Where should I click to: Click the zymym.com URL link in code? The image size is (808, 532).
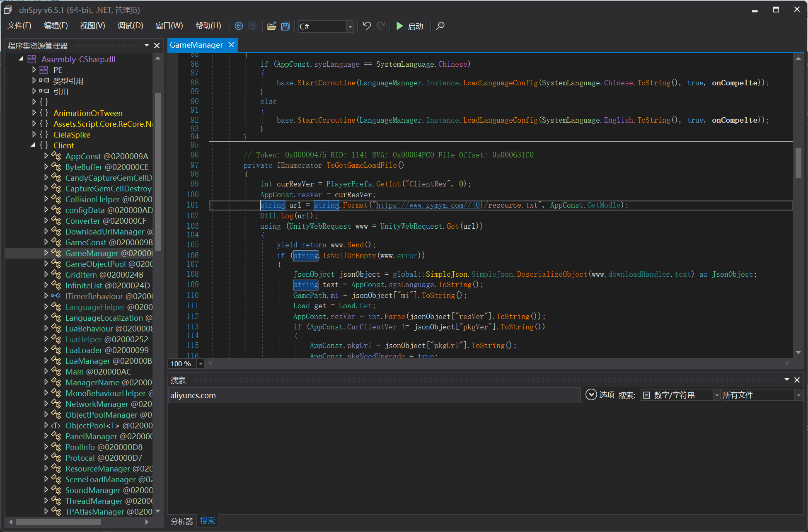(429, 205)
